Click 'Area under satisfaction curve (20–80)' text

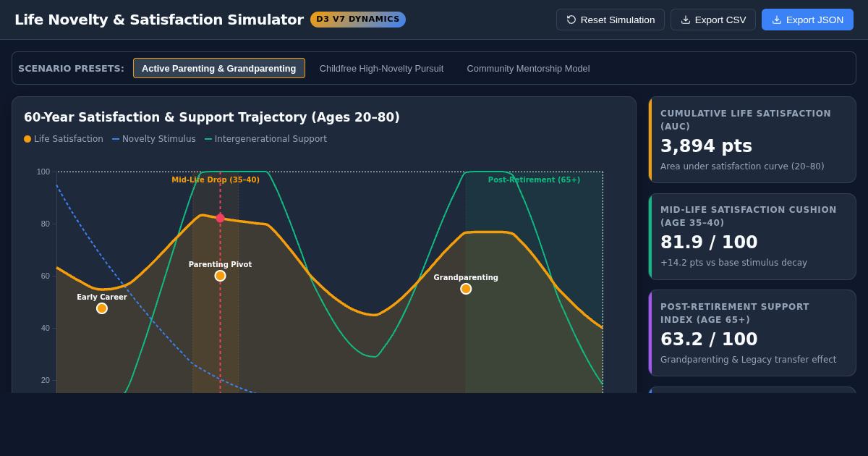(x=742, y=166)
